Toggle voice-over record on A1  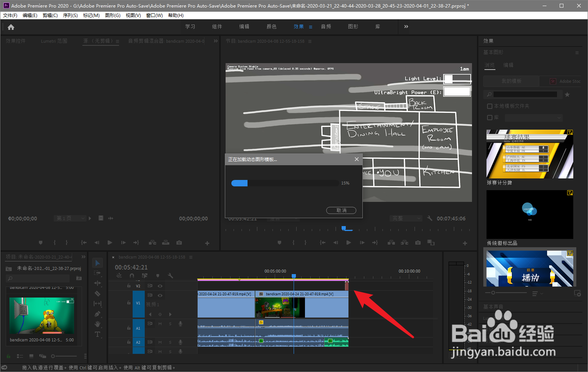pos(181,324)
